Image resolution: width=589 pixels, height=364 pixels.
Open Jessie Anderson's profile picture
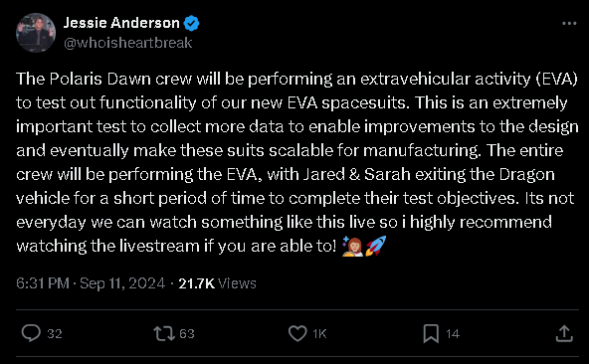coord(36,33)
